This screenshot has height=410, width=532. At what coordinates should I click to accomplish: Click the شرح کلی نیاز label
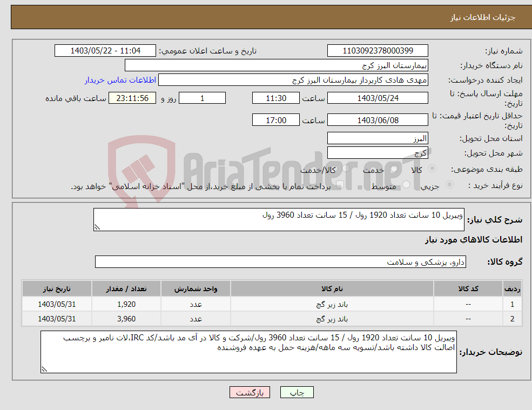coord(495,220)
